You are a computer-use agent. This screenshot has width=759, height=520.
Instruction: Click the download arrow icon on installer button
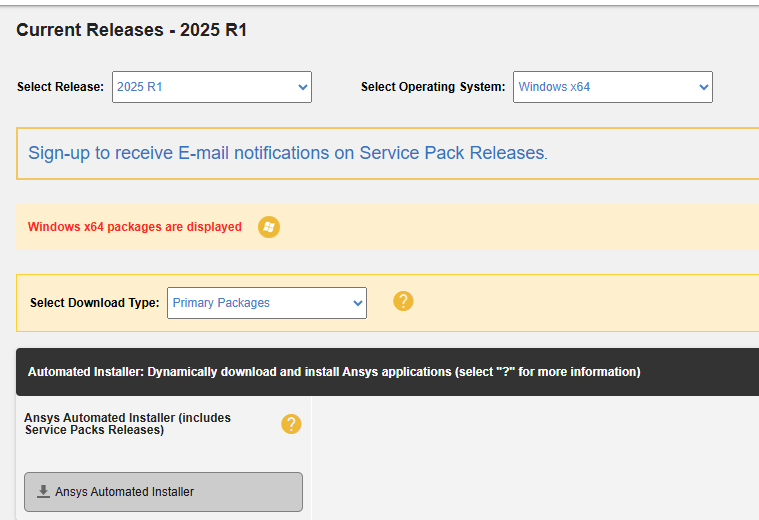pos(43,491)
